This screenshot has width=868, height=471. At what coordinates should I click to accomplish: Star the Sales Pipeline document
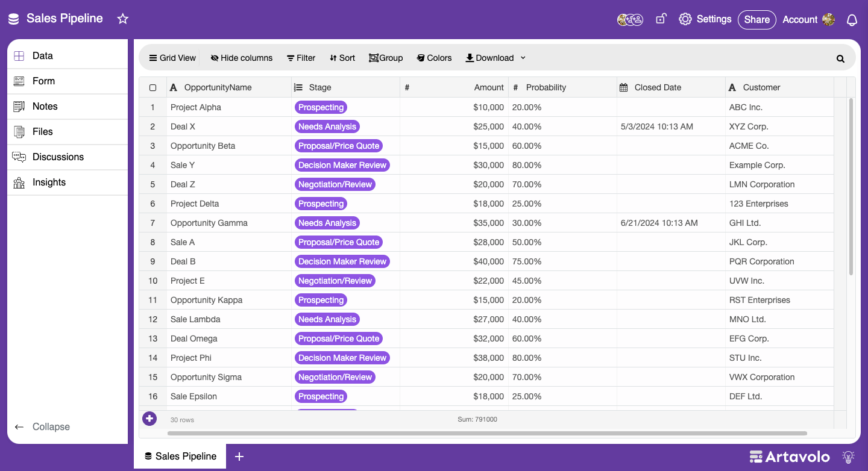pos(123,19)
